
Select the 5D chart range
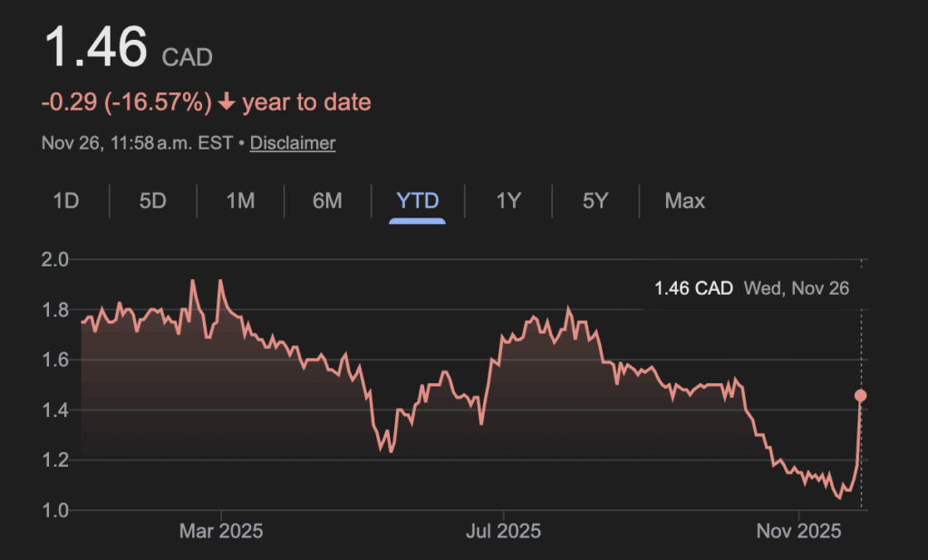(153, 200)
